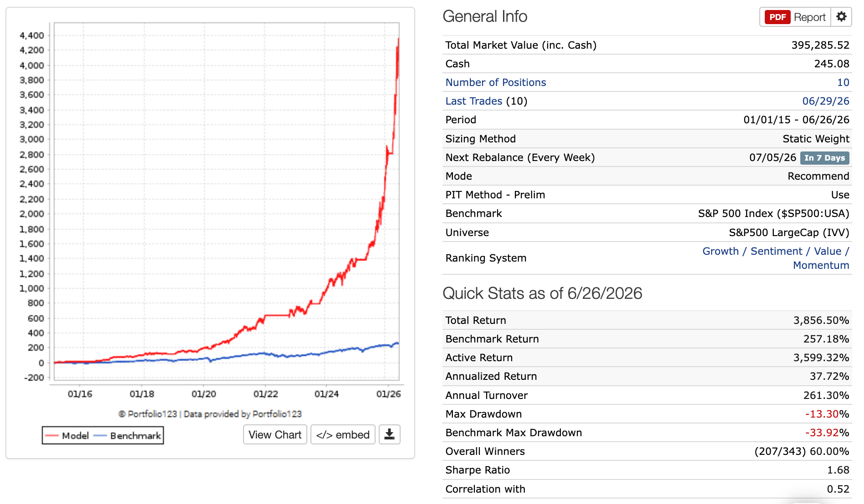The height and width of the screenshot is (504, 864).
Task: Select the Total Market Value 395,285.52
Action: (x=820, y=45)
